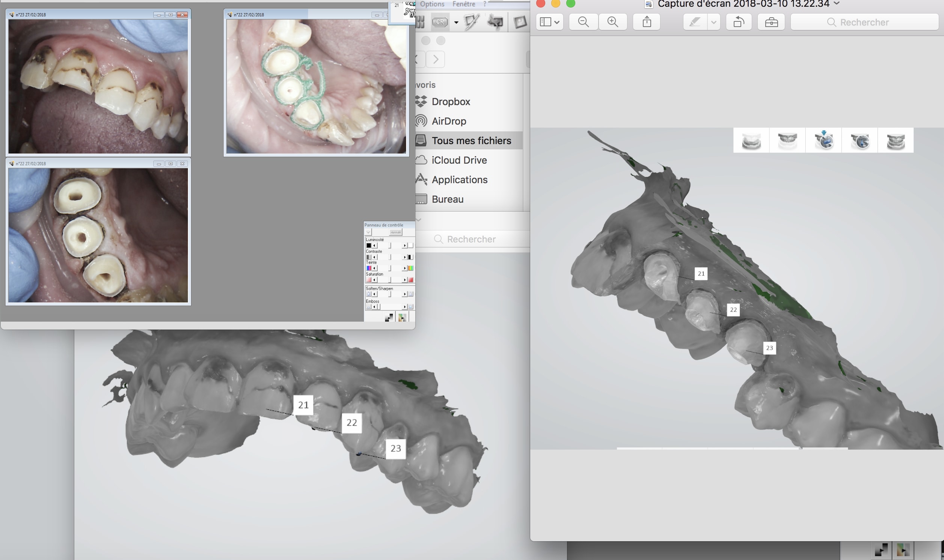The image size is (944, 560).
Task: Click the large 22 label on left model
Action: [x=351, y=423]
